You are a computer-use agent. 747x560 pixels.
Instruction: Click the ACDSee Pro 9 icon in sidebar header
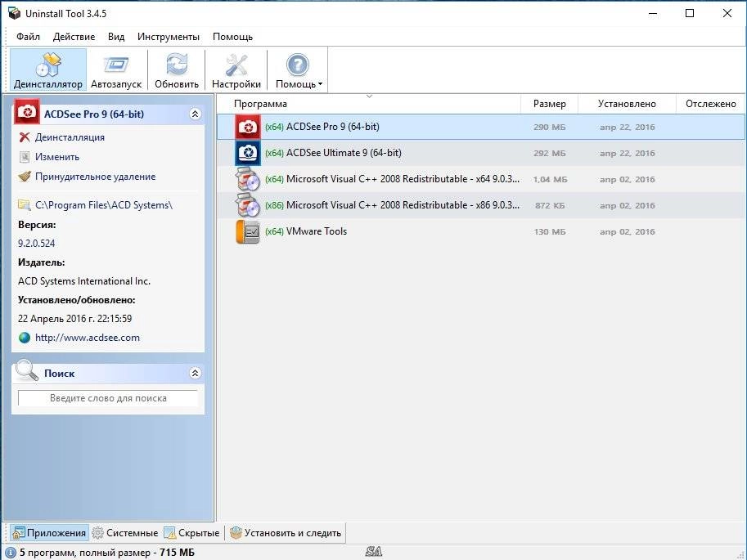(27, 111)
